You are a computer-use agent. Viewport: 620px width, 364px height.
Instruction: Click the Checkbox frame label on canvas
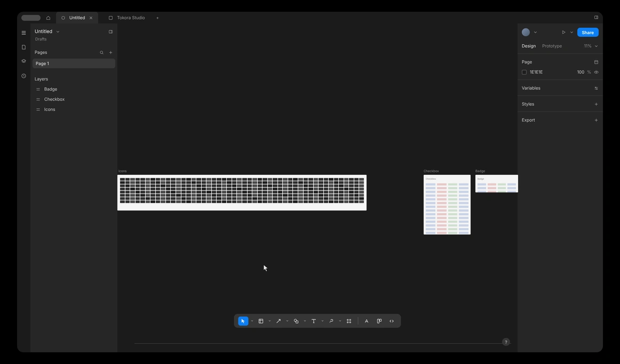[x=432, y=171]
